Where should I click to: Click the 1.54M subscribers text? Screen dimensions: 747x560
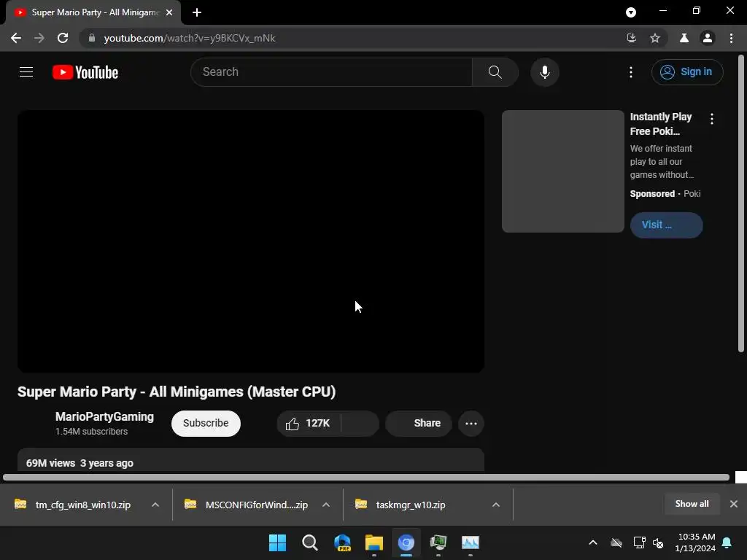91,432
